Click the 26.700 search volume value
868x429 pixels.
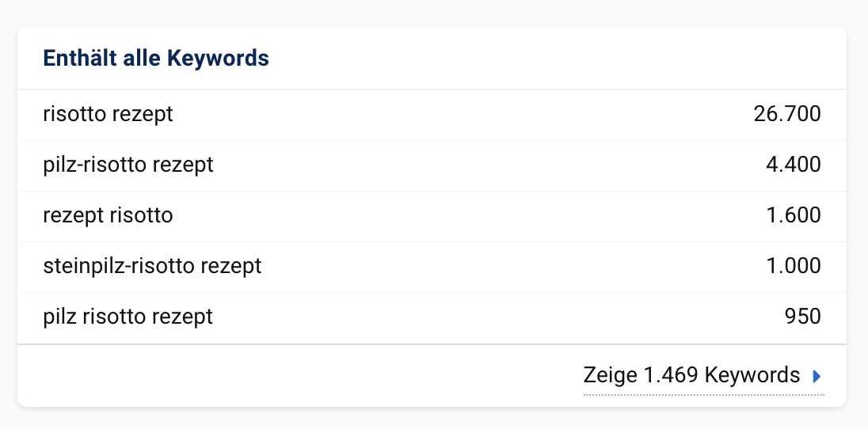click(x=787, y=114)
